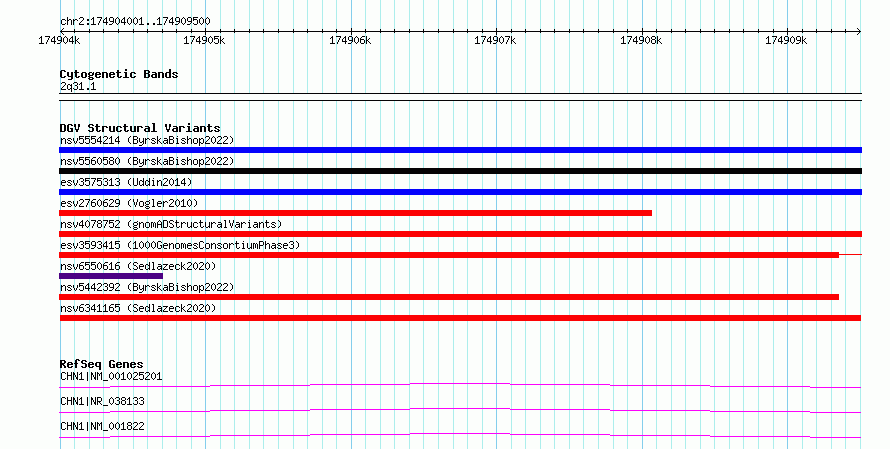Click the chr2:174904001..174909500 region label

135,21
